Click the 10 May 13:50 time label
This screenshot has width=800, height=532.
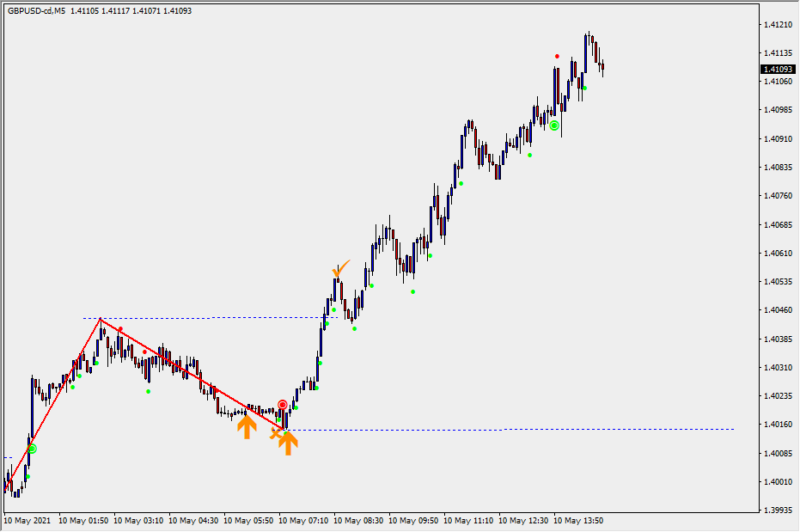577,521
